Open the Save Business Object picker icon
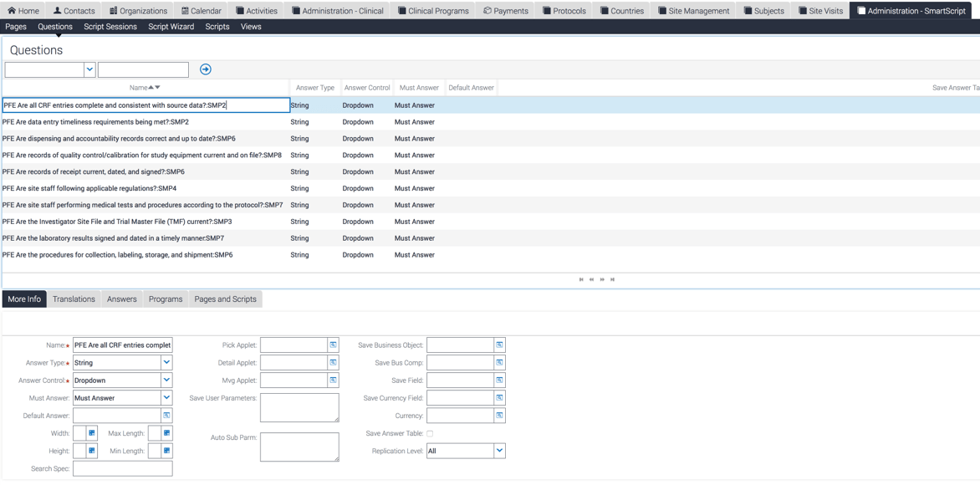The height and width of the screenshot is (485, 980). coord(499,345)
